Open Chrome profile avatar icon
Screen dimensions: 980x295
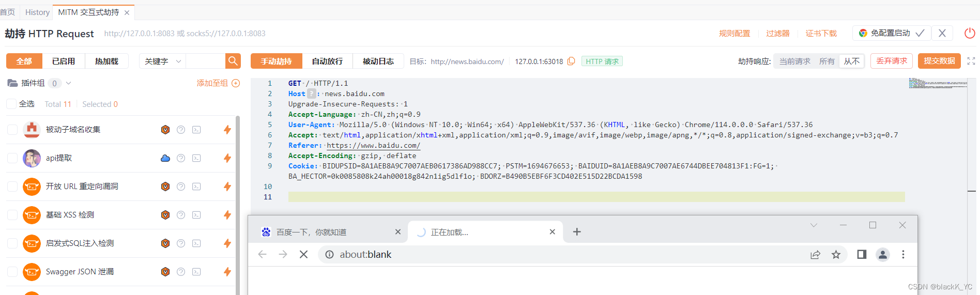[x=883, y=254]
